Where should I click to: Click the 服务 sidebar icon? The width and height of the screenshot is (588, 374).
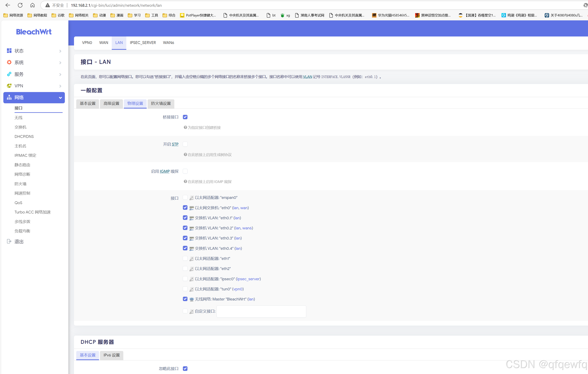9,74
